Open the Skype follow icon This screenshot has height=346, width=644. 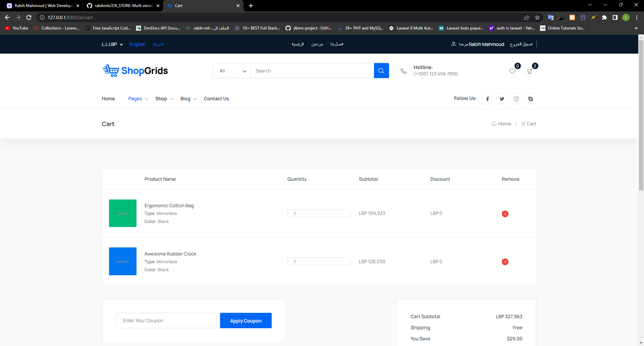click(531, 99)
